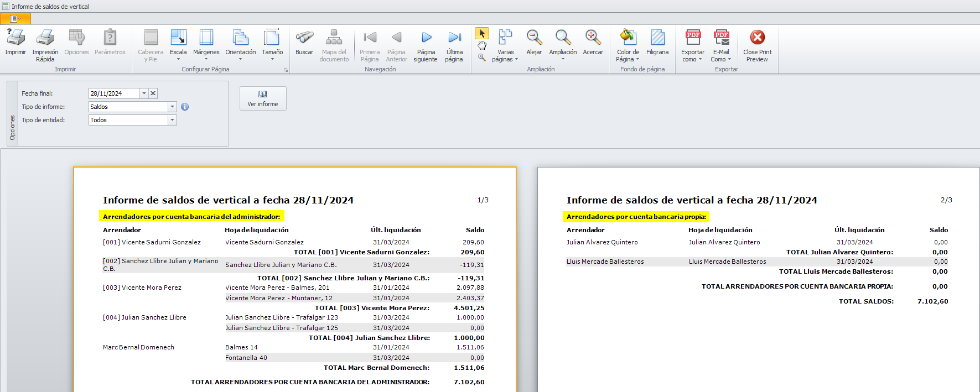The width and height of the screenshot is (980, 392).
Task: Open the orange application menu tab
Action: 15,19
